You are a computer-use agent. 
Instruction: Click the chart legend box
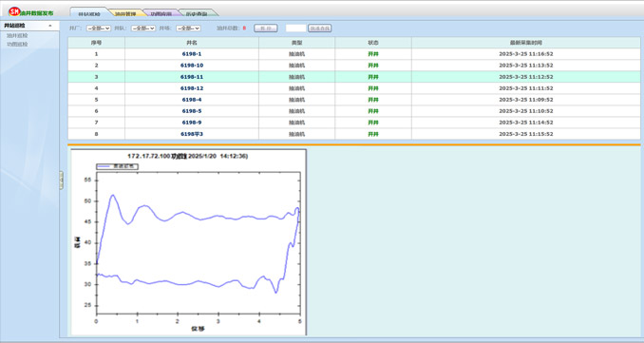(x=118, y=166)
